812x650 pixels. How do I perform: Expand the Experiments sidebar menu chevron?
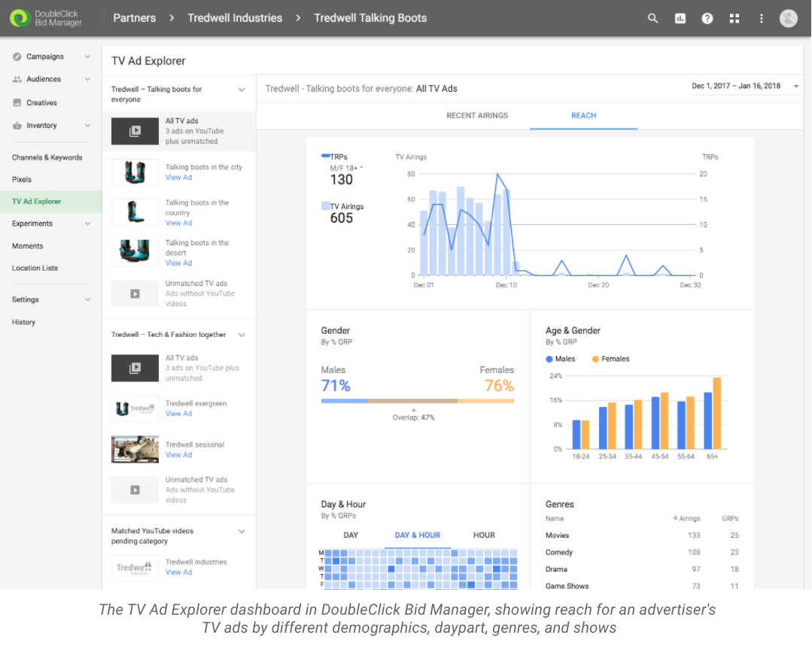(87, 223)
